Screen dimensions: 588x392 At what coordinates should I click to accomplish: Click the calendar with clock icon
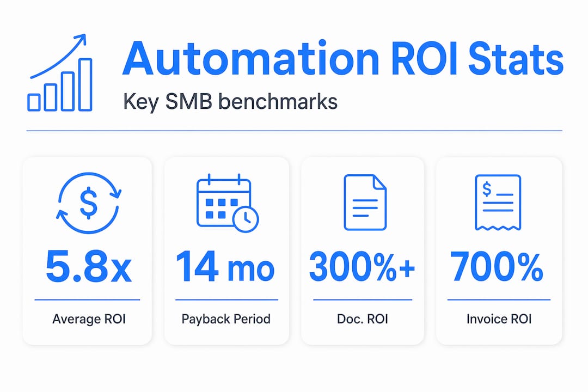(x=228, y=203)
